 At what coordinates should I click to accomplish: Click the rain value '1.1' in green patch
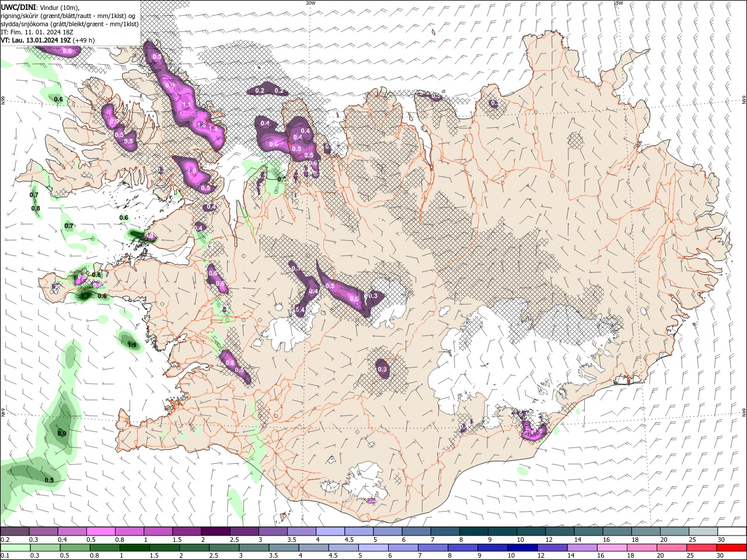tap(132, 345)
